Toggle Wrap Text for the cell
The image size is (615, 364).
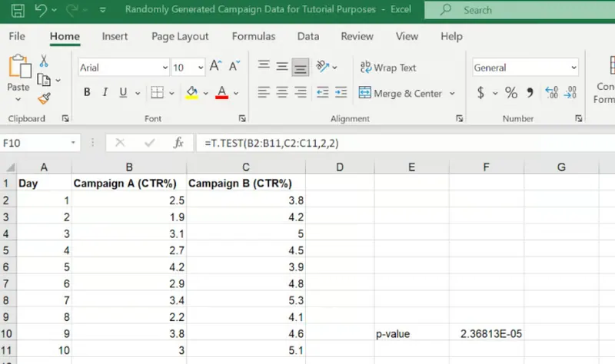tap(388, 68)
